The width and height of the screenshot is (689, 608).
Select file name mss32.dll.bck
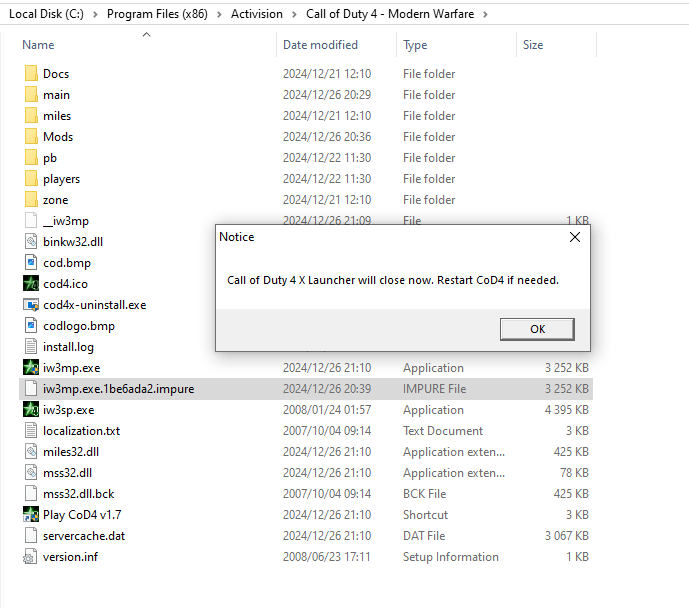[x=79, y=494]
